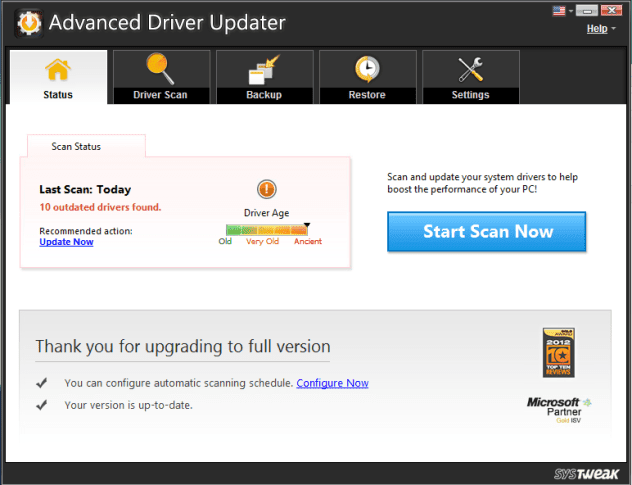Viewport: 632px width, 485px height.
Task: Close the Advanced Driver Updater window
Action: tap(611, 10)
